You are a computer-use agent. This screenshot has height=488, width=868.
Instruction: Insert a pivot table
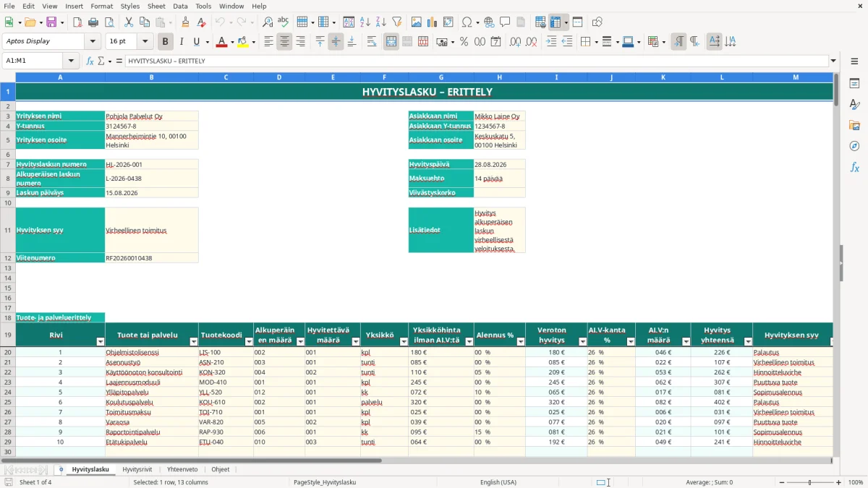(448, 22)
